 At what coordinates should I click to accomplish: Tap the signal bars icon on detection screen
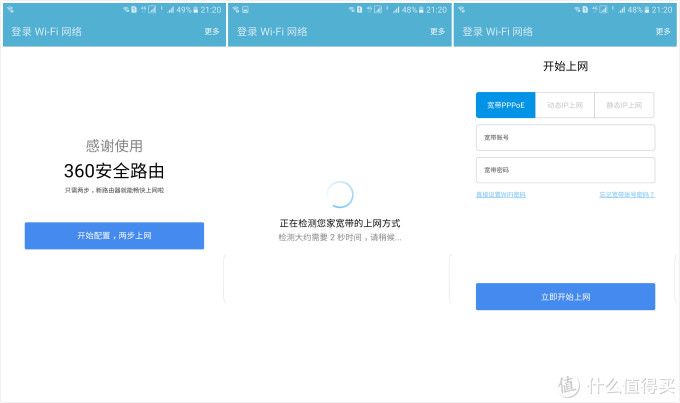(x=396, y=10)
